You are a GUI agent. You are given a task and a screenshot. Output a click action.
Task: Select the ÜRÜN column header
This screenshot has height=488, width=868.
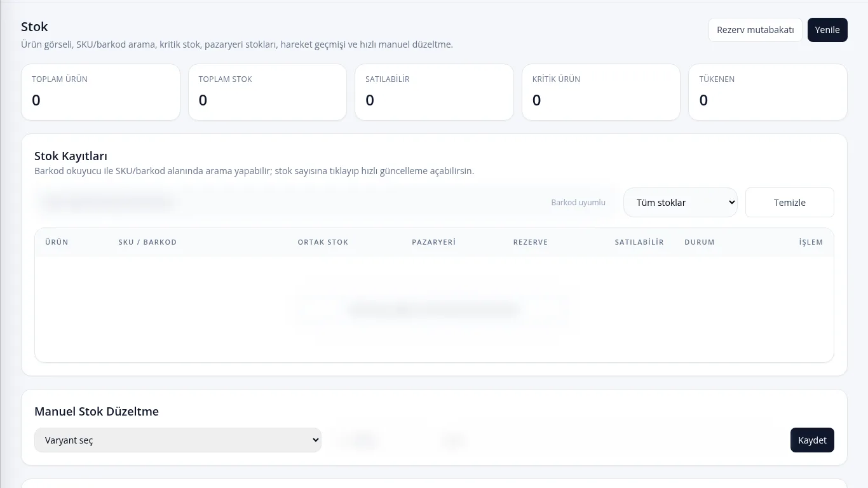click(57, 242)
